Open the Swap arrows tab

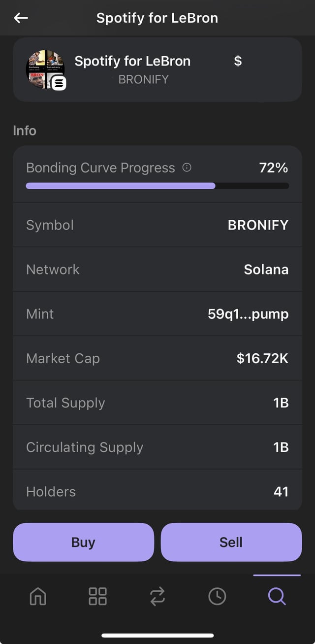point(157,596)
